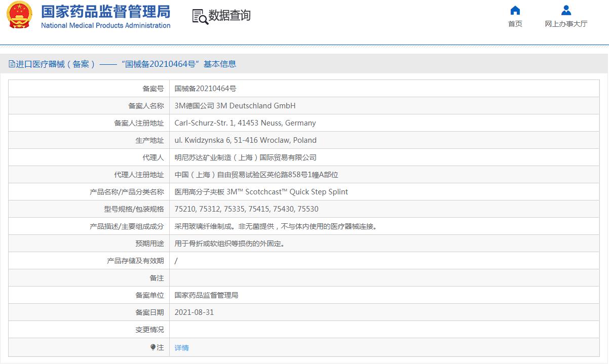This screenshot has height=364, width=609.
Task: Click National Medical Products Administration text
Action: 106,25
